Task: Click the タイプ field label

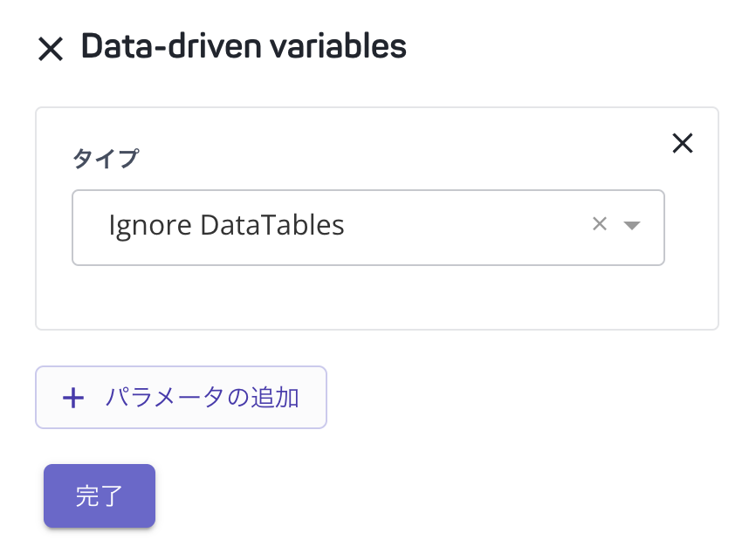Action: pos(106,158)
